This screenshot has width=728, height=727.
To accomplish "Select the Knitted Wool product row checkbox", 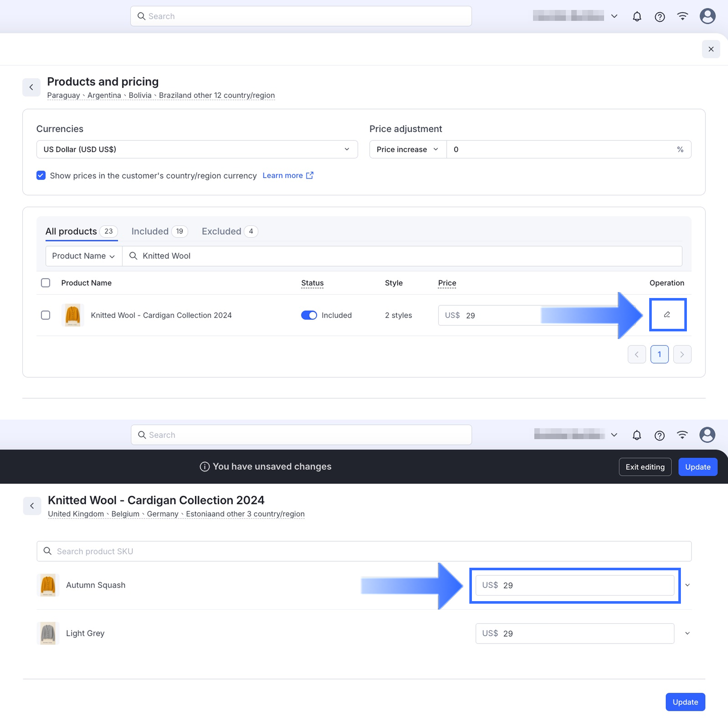I will (45, 315).
